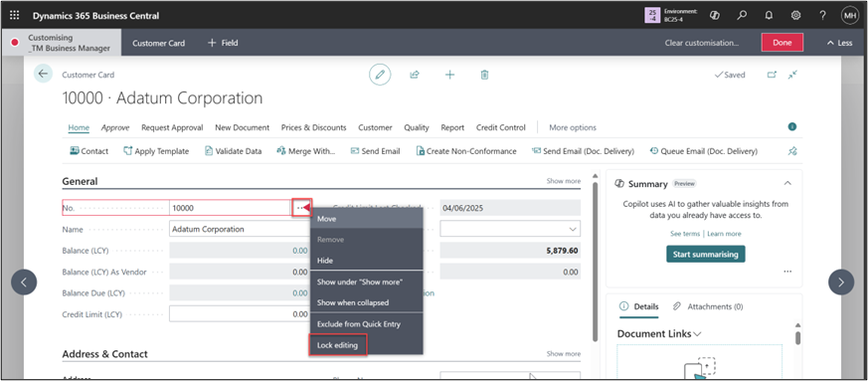Click the red Done button
Viewport: 868px width, 381px height.
782,43
